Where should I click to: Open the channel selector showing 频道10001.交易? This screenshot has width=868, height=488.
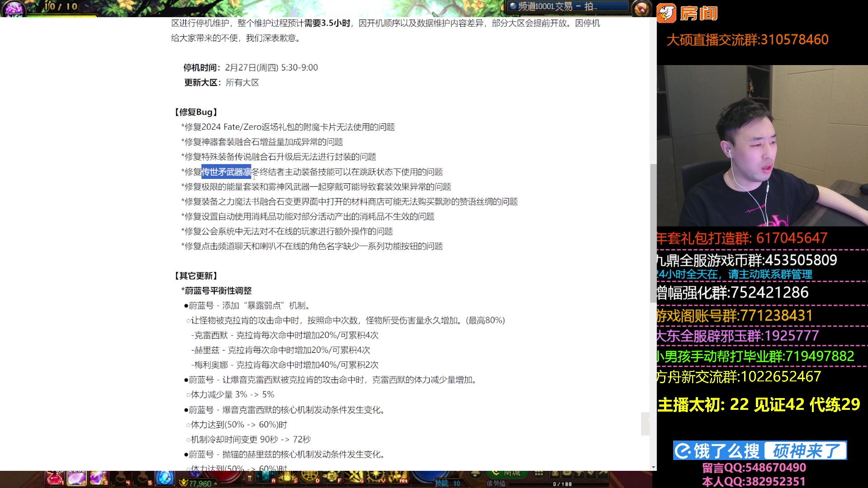[x=568, y=6]
